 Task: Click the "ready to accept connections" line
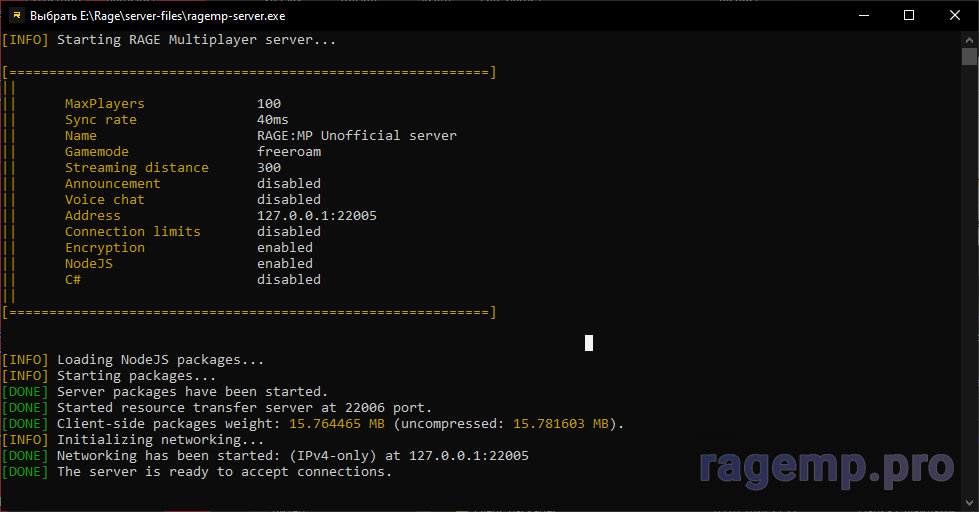pos(224,472)
